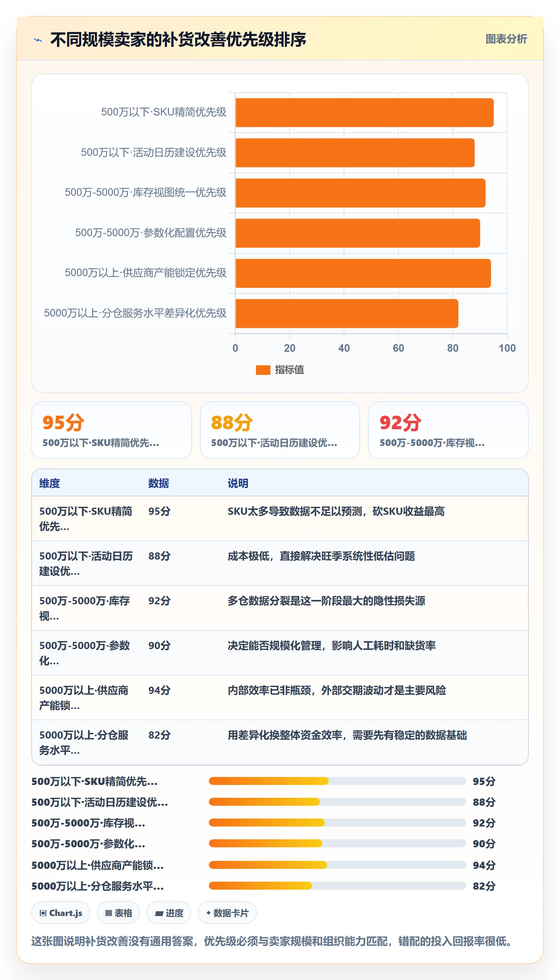The height and width of the screenshot is (980, 560).
Task: Click progress label 500万-5000万·参数化…
Action: click(x=88, y=844)
